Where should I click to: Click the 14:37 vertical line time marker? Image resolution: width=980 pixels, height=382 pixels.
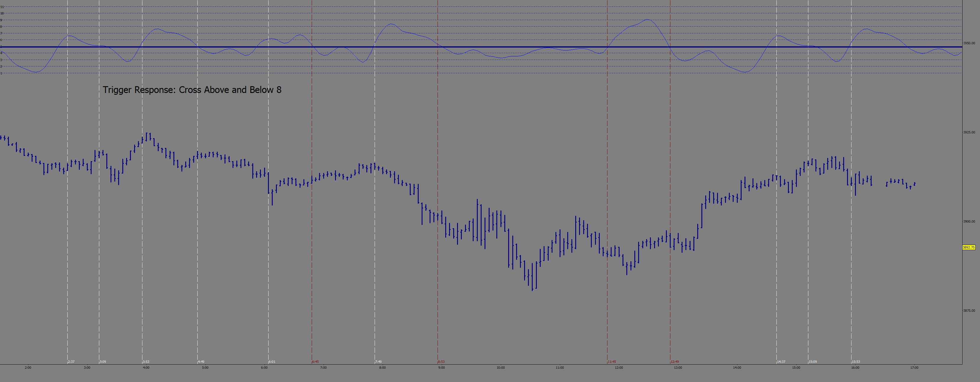click(781, 362)
